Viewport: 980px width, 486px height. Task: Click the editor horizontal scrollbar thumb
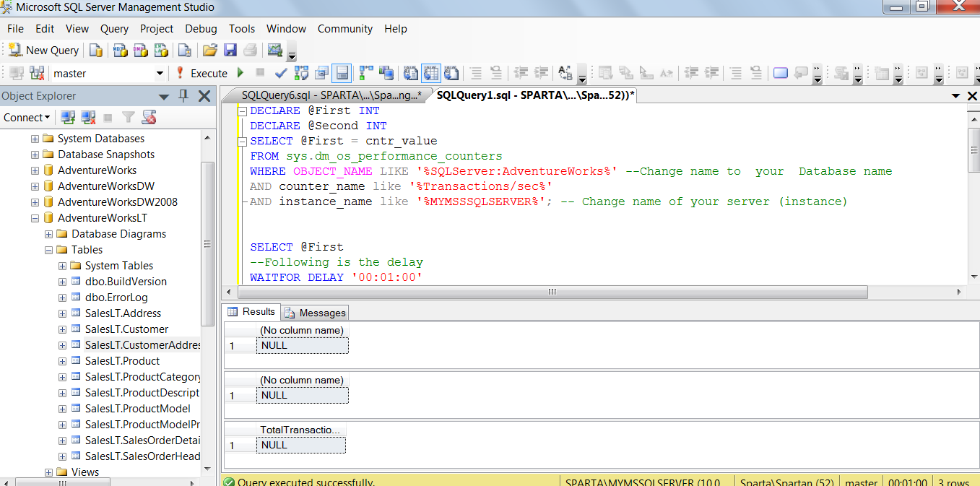point(552,292)
